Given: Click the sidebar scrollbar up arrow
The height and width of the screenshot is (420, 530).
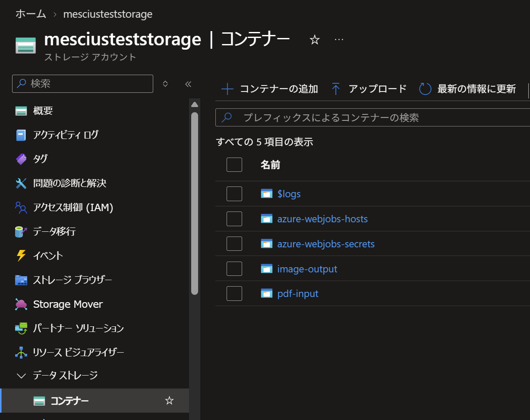Looking at the screenshot, I should (195, 104).
